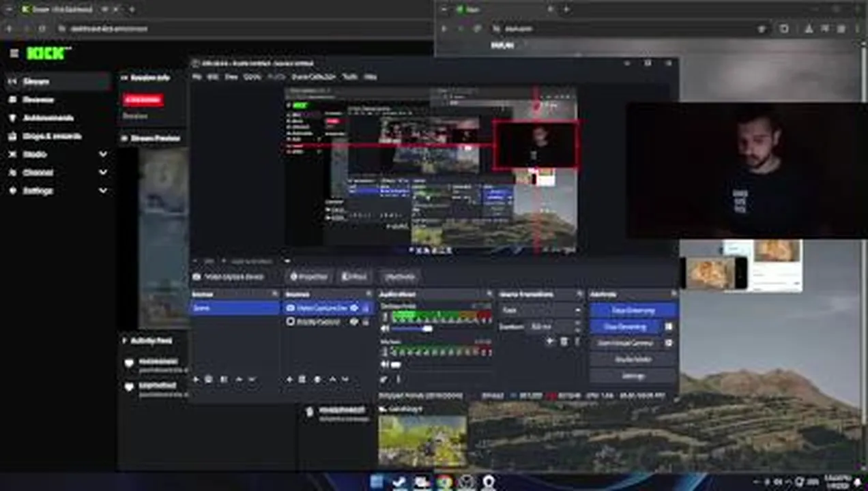Lock the Display Capture source
868x491 pixels.
pyautogui.click(x=366, y=322)
